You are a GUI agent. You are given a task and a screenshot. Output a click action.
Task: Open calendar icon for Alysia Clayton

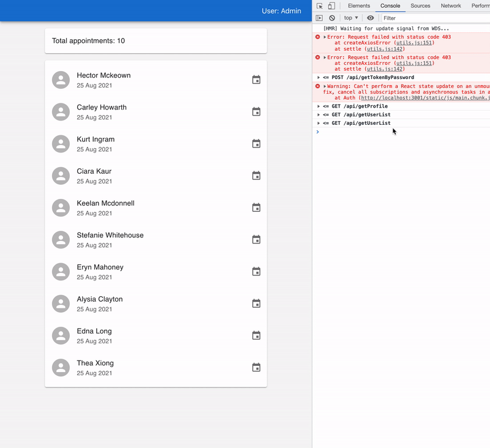pyautogui.click(x=256, y=304)
